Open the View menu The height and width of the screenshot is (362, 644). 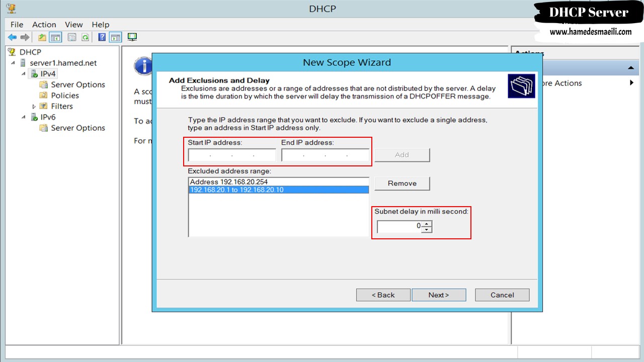tap(74, 24)
